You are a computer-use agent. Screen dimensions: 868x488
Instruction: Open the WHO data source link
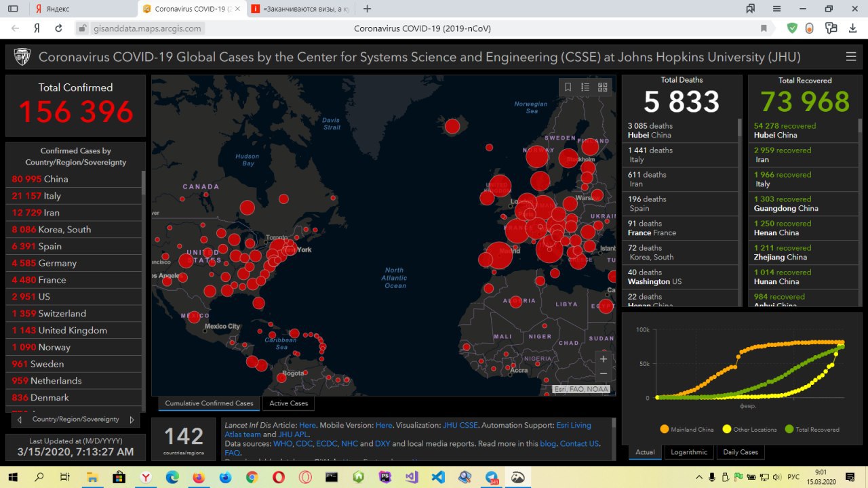point(283,443)
